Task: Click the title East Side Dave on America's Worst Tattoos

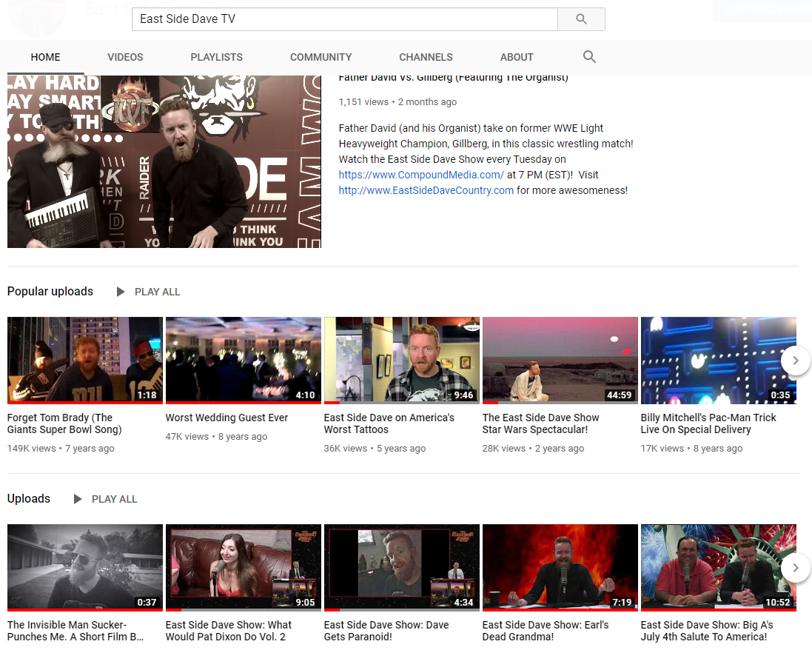Action: 389,423
